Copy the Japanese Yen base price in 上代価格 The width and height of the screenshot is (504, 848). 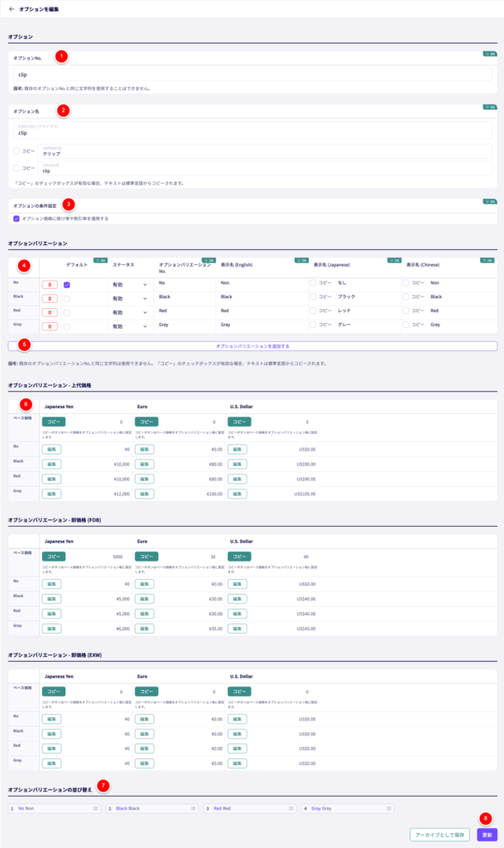point(54,422)
